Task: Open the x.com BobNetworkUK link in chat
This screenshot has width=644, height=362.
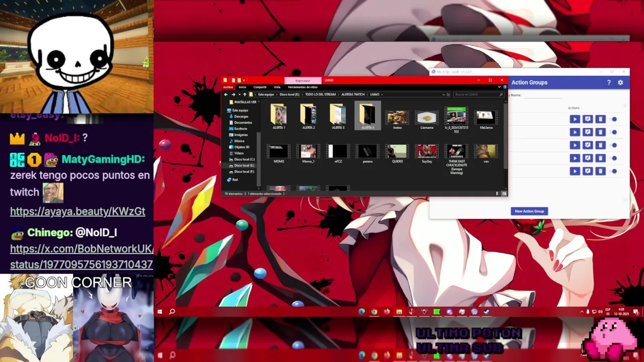Action: (82, 256)
